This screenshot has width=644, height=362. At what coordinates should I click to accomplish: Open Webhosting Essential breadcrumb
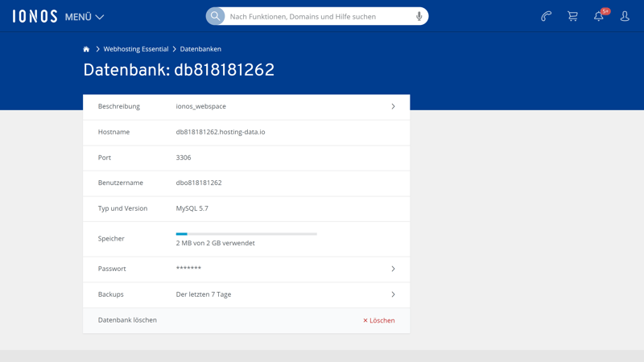click(135, 49)
